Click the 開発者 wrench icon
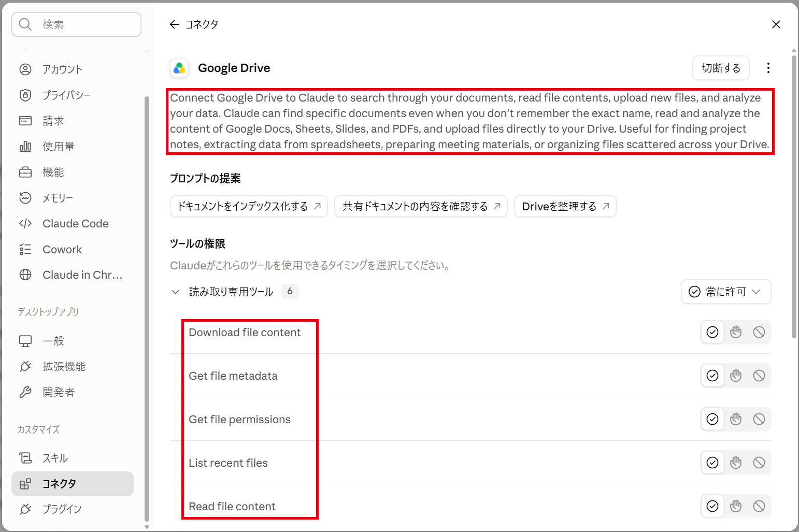The width and height of the screenshot is (799, 532). pyautogui.click(x=25, y=392)
